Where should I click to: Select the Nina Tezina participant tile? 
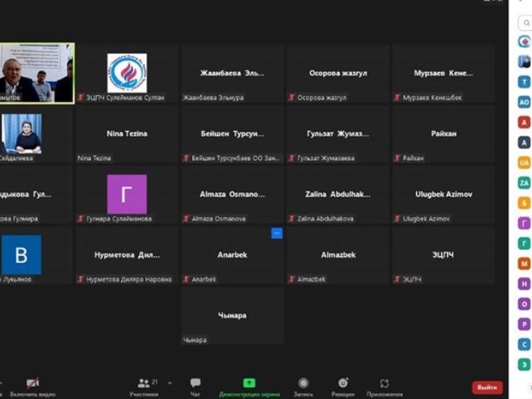(x=126, y=134)
